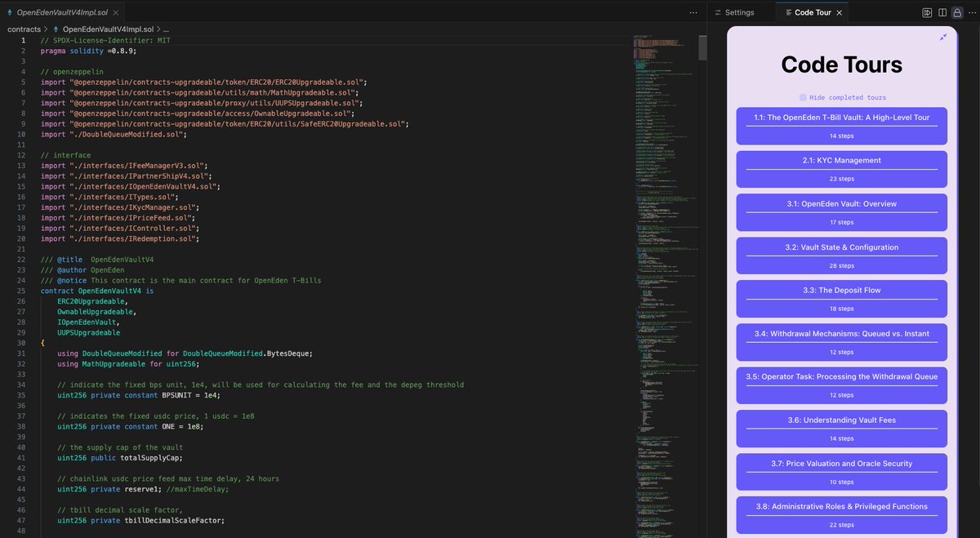
Task: Click the 'BPSUNIT = 1e4' constant line
Action: click(139, 395)
